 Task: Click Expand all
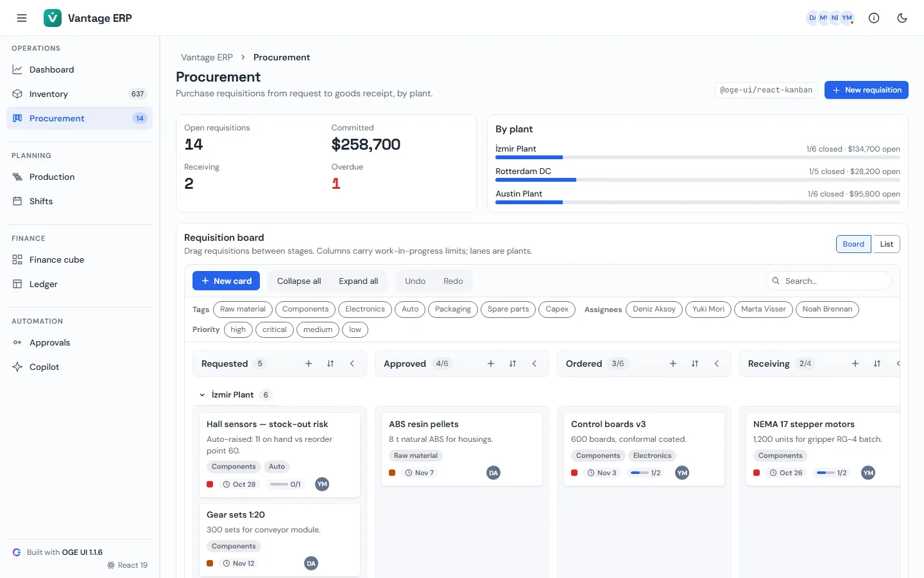[358, 281]
